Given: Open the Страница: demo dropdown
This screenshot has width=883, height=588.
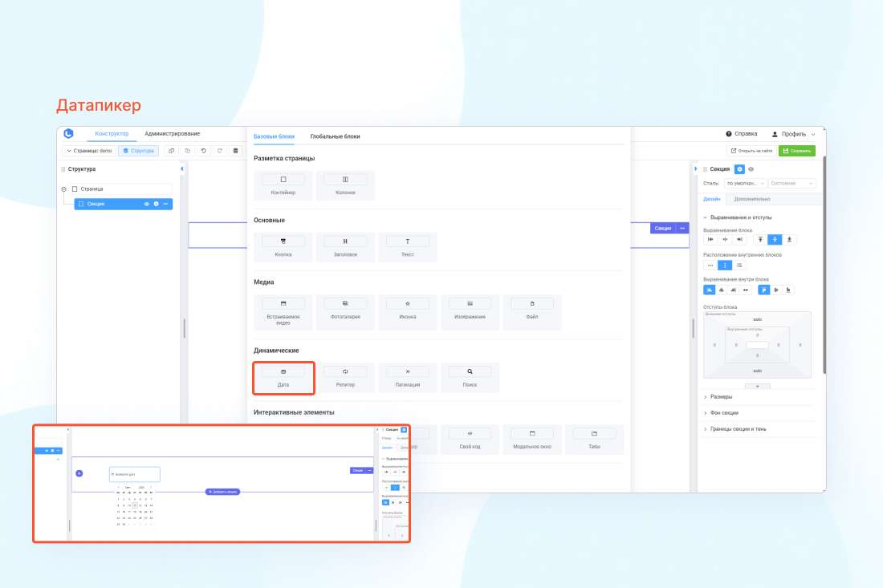Looking at the screenshot, I should pos(89,151).
